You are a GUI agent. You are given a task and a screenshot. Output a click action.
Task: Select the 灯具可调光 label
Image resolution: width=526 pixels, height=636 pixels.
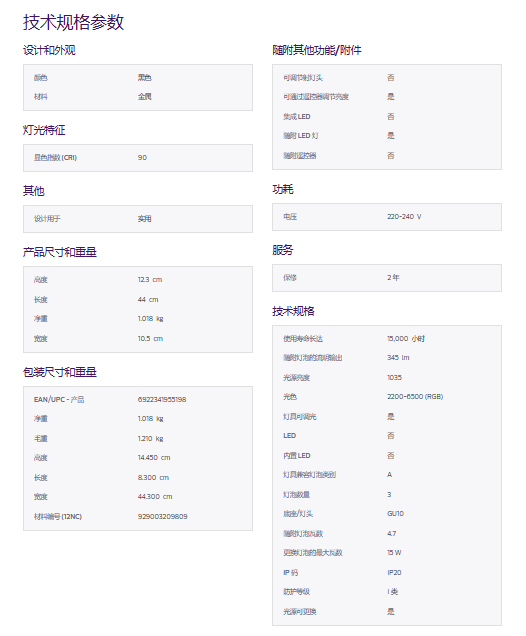point(300,417)
